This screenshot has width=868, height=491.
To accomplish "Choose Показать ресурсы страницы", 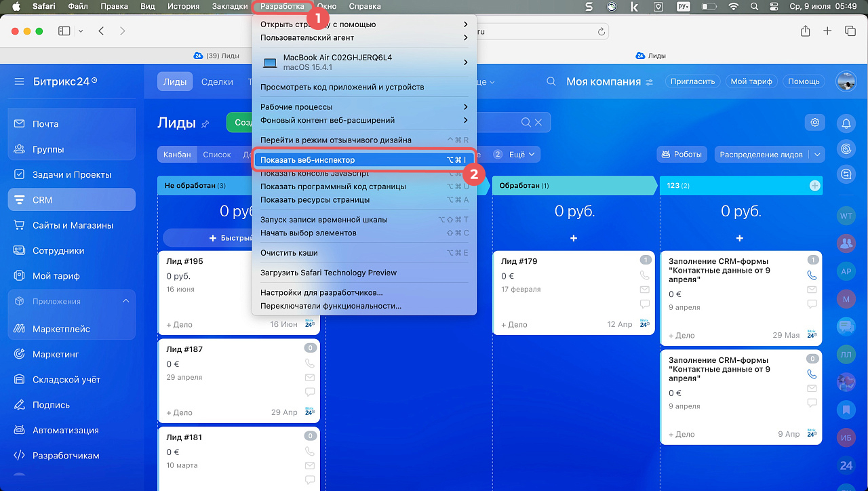I will tap(364, 200).
